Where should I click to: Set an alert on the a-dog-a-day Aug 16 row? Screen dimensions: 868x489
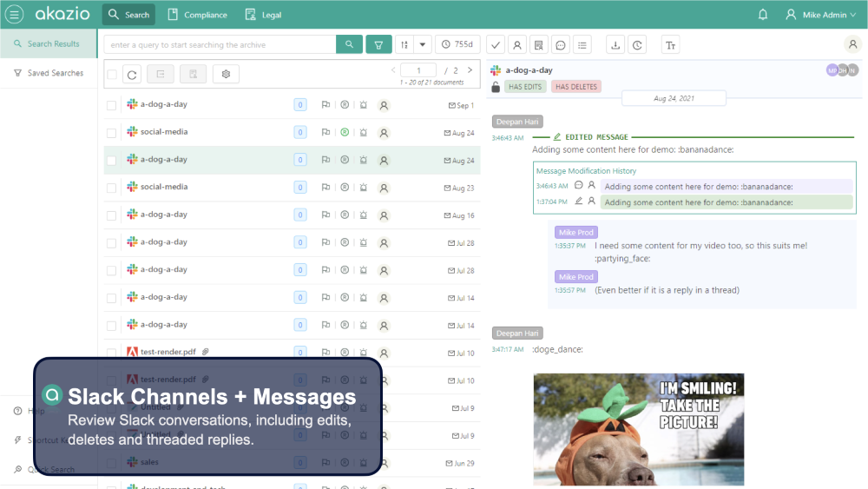pyautogui.click(x=363, y=215)
